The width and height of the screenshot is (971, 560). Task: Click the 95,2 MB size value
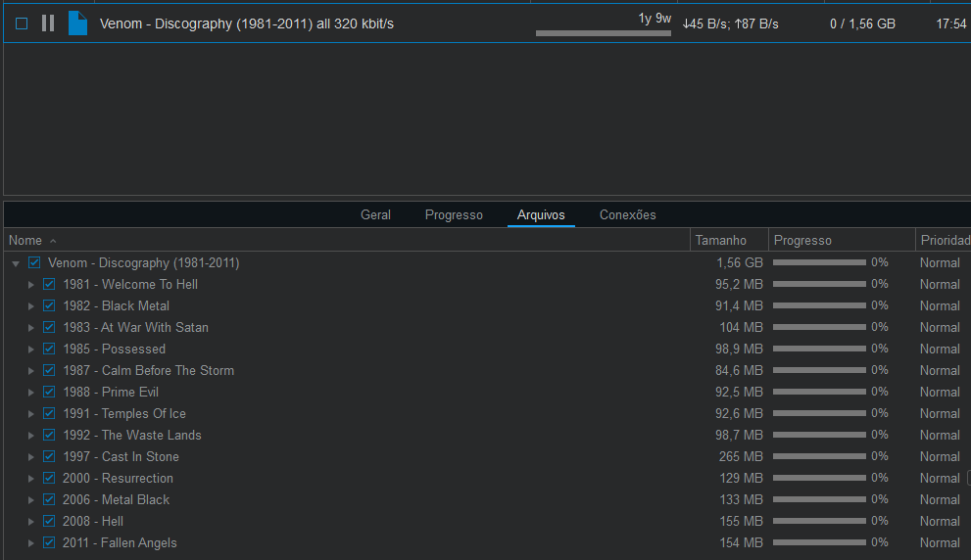(739, 284)
